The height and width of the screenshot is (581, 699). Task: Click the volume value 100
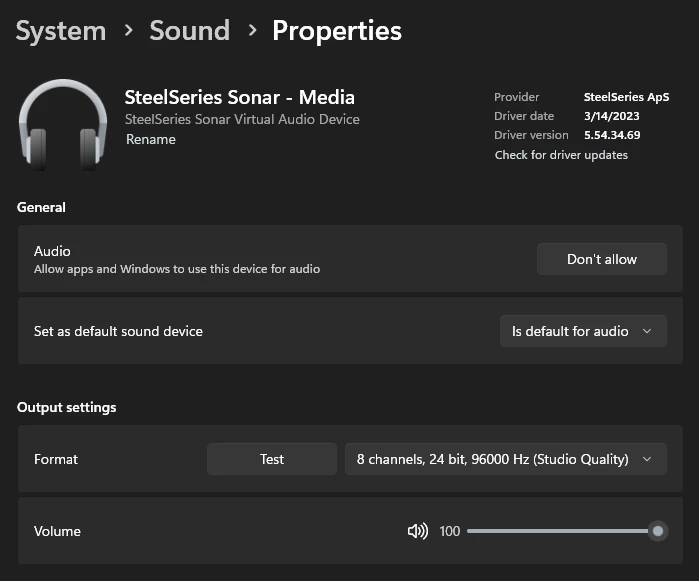(x=449, y=531)
